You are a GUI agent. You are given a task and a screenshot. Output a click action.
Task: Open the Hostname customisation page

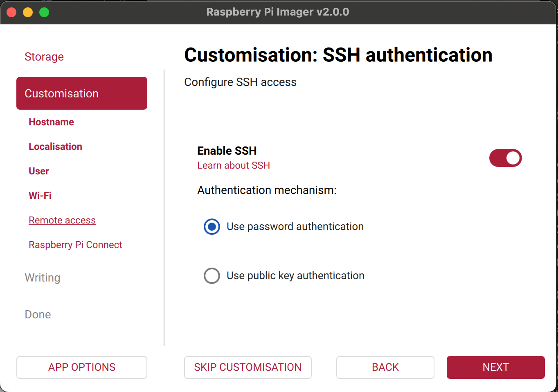pos(51,122)
